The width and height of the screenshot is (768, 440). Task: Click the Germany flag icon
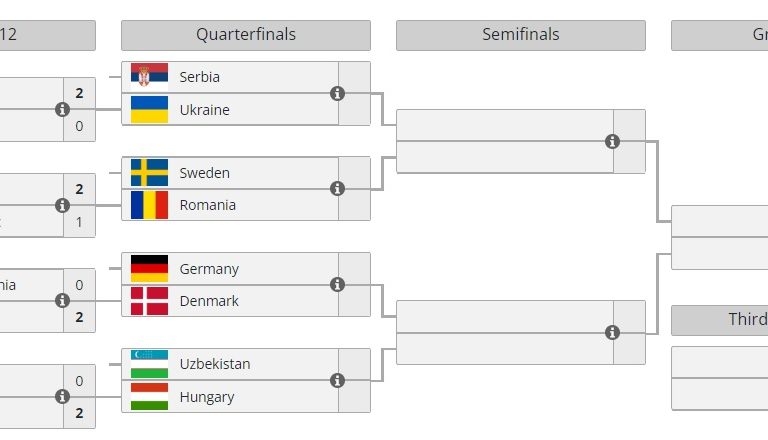click(149, 268)
